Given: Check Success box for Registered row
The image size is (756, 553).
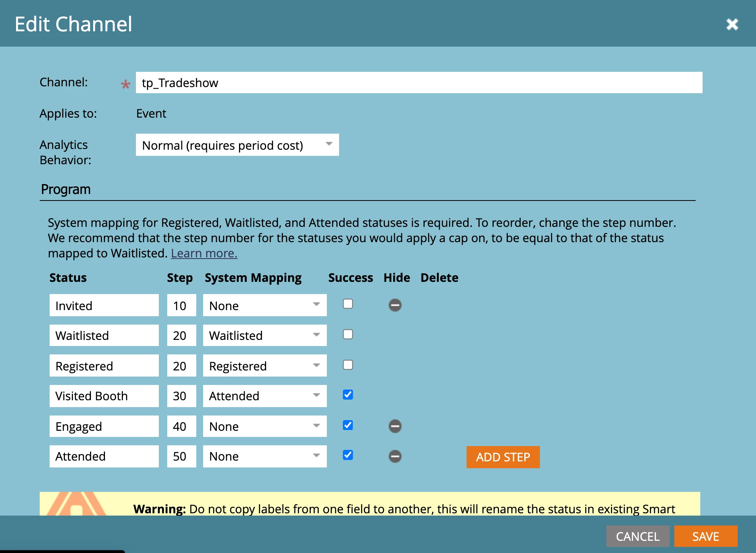Looking at the screenshot, I should (x=348, y=365).
